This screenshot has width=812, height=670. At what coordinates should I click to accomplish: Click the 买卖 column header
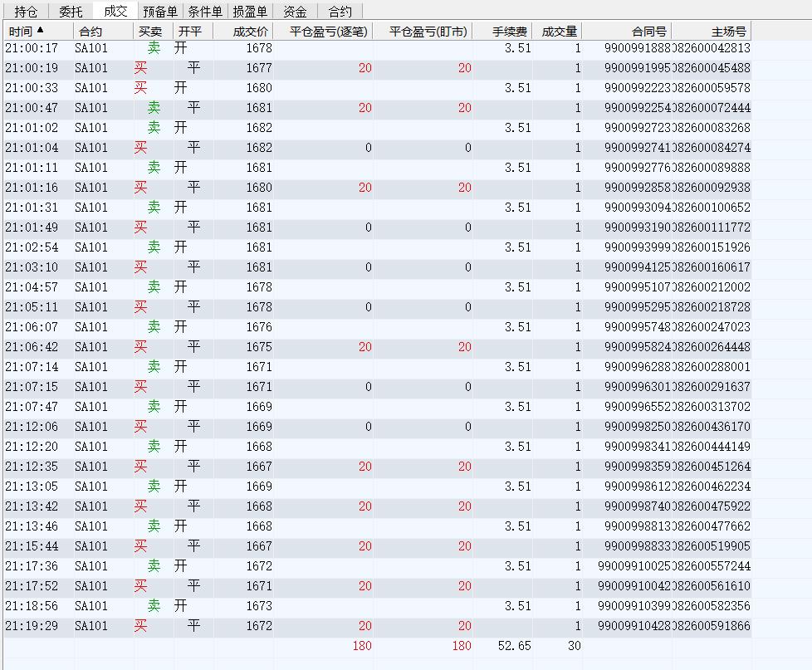[x=153, y=32]
